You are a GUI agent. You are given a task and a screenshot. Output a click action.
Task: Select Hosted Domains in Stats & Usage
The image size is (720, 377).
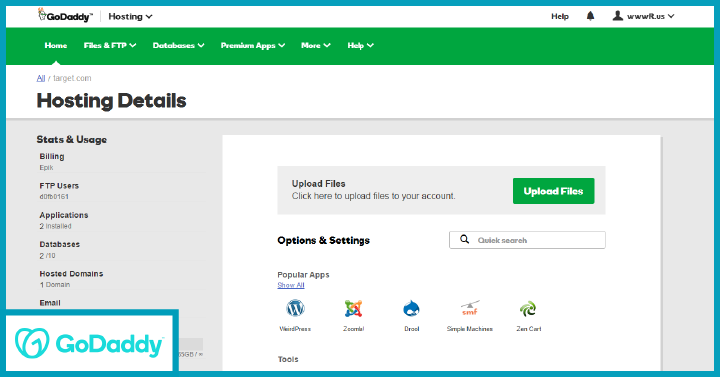(71, 274)
